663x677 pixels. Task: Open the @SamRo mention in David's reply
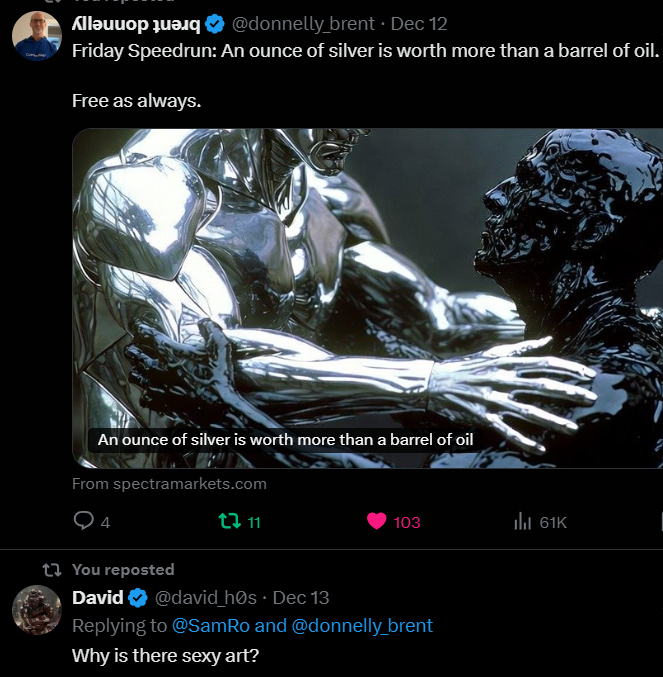coord(211,626)
